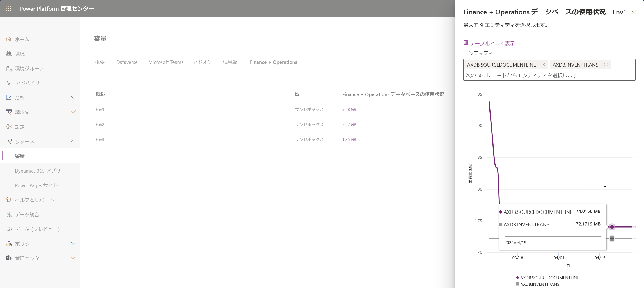This screenshot has width=644, height=288.
Task: Click the ポリシー policy icon
Action: click(x=9, y=244)
